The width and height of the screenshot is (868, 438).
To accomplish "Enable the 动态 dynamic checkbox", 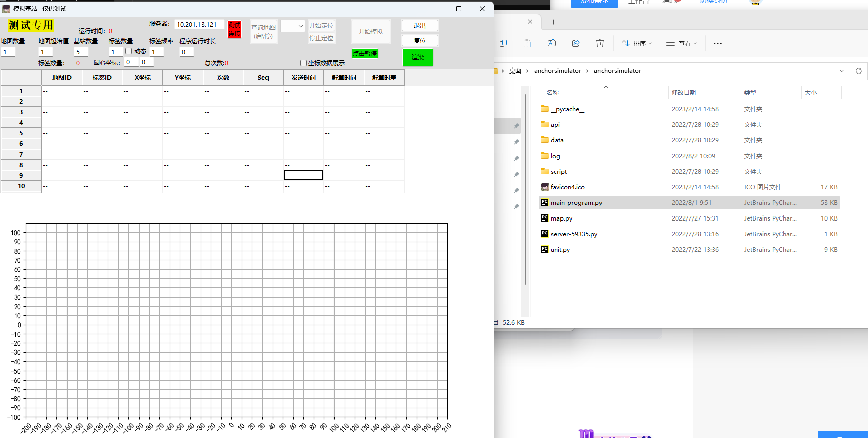I will click(128, 51).
